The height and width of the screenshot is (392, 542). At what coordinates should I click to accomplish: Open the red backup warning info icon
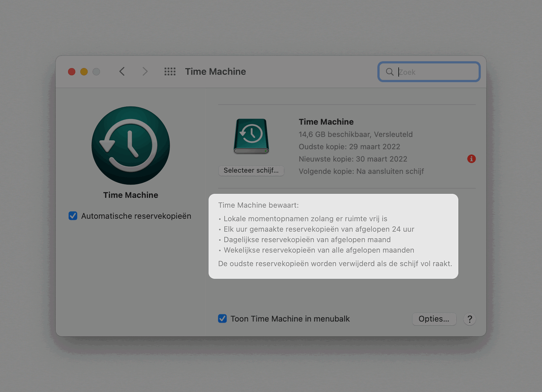471,159
